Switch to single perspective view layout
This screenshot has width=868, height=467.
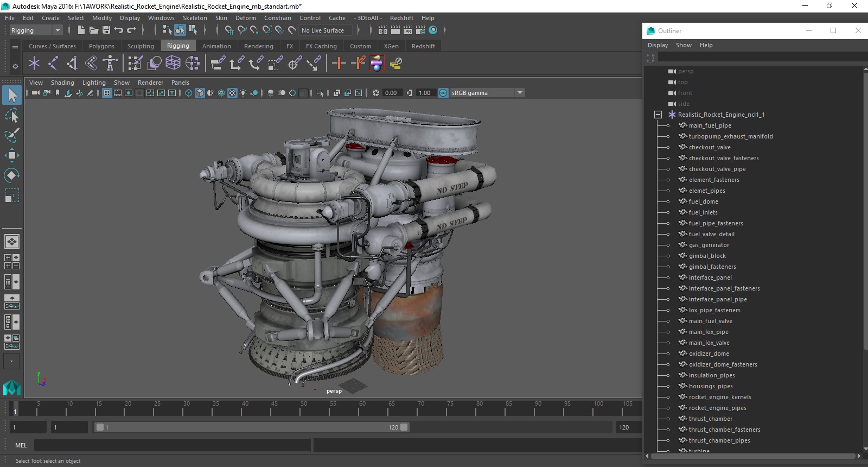click(x=12, y=242)
